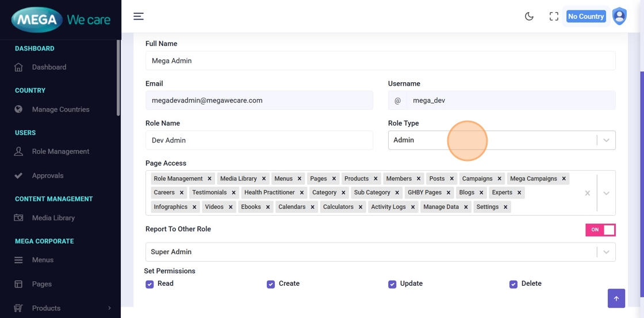The width and height of the screenshot is (644, 318).
Task: Open user profile avatar icon
Action: [619, 16]
